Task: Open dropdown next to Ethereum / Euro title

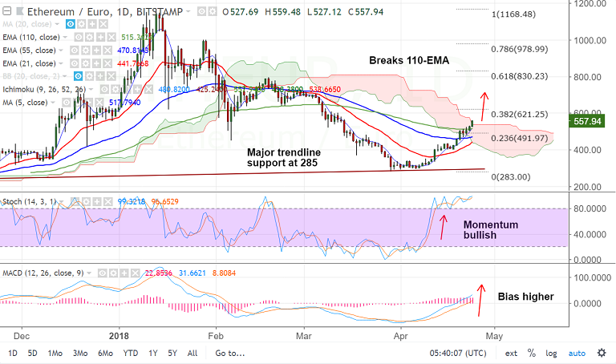Action: 188,12
